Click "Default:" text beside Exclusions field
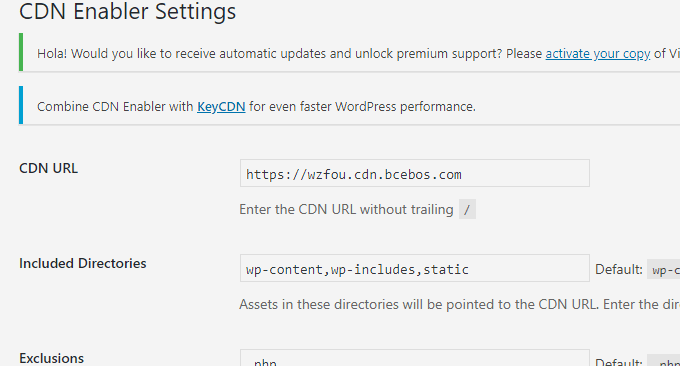The height and width of the screenshot is (366, 680). (x=619, y=362)
